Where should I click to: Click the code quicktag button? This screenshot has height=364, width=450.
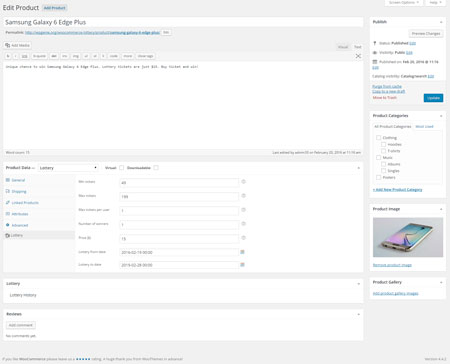click(x=114, y=56)
